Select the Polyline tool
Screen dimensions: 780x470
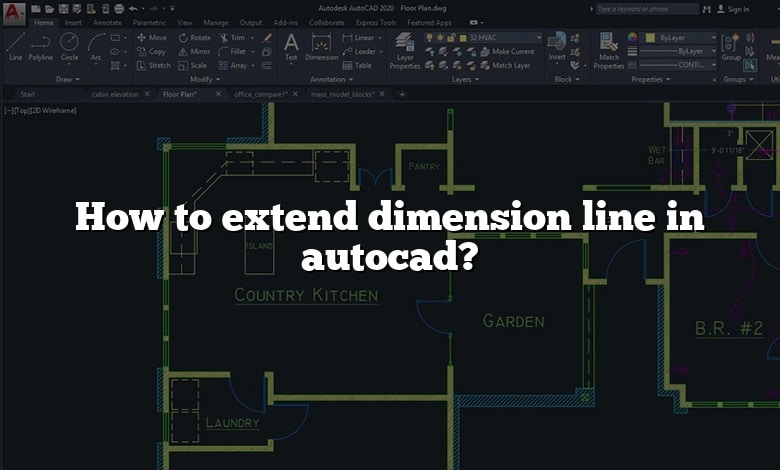coord(41,45)
